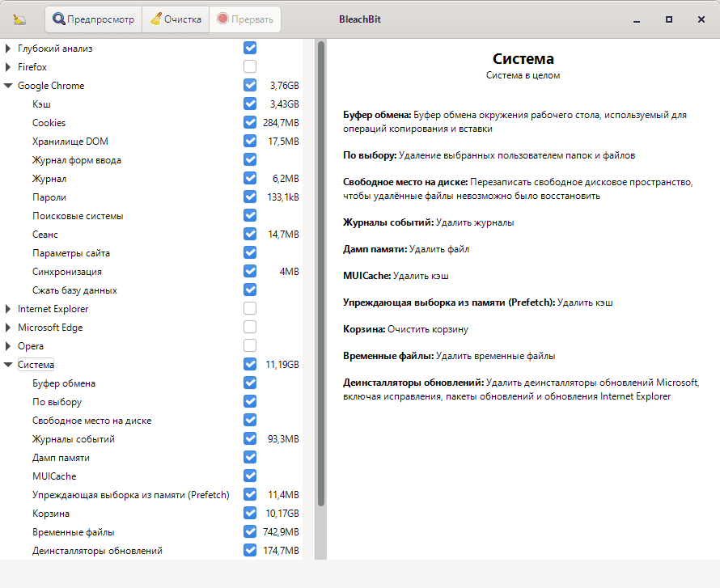Click the Очистка broom button
The image size is (720, 588).
point(175,19)
